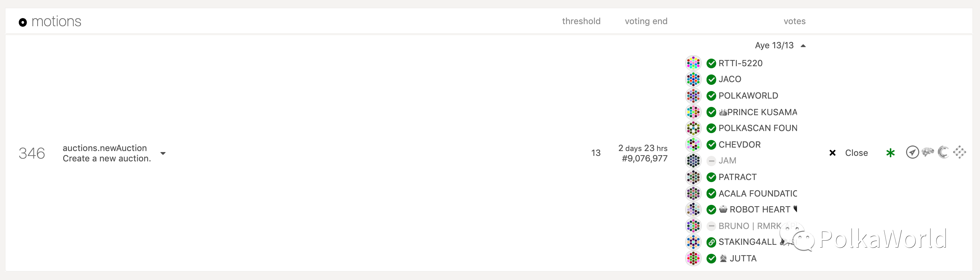Click the PATRACT account identicon
980x280 pixels.
click(x=693, y=177)
